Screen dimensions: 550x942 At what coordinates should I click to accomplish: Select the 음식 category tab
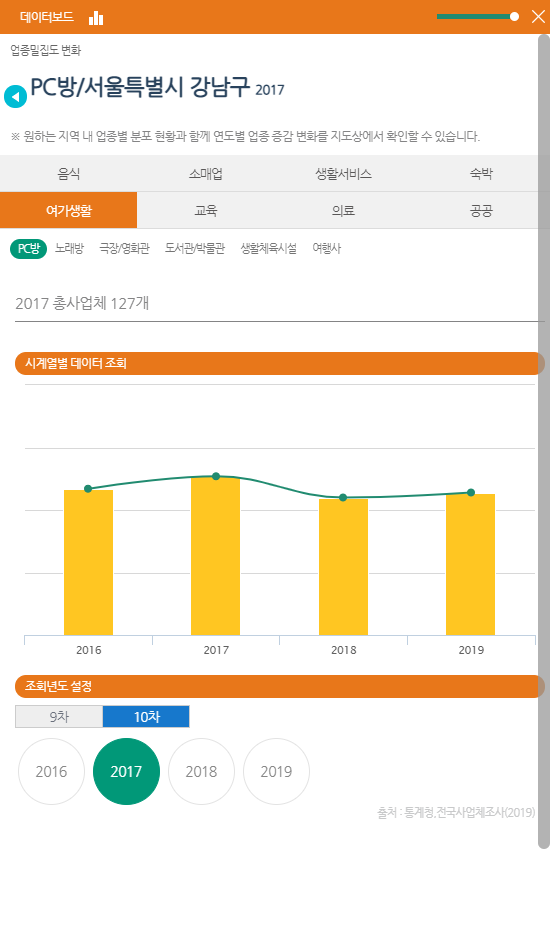pos(69,174)
